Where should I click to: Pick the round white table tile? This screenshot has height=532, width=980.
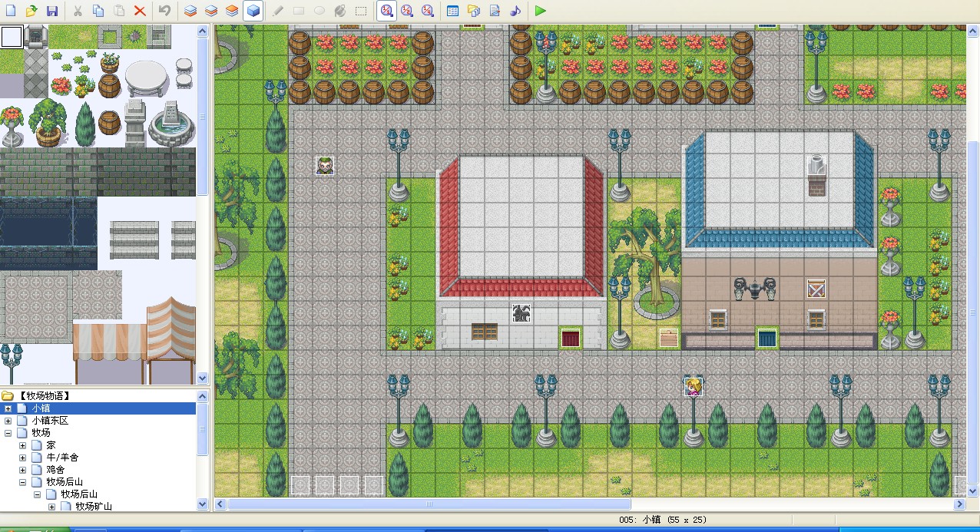click(x=147, y=78)
